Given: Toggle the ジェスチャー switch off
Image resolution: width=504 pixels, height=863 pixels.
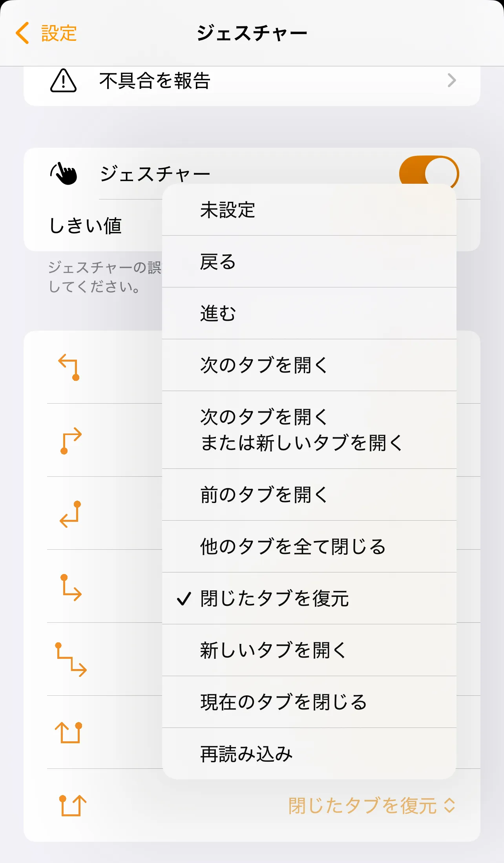Looking at the screenshot, I should (429, 173).
